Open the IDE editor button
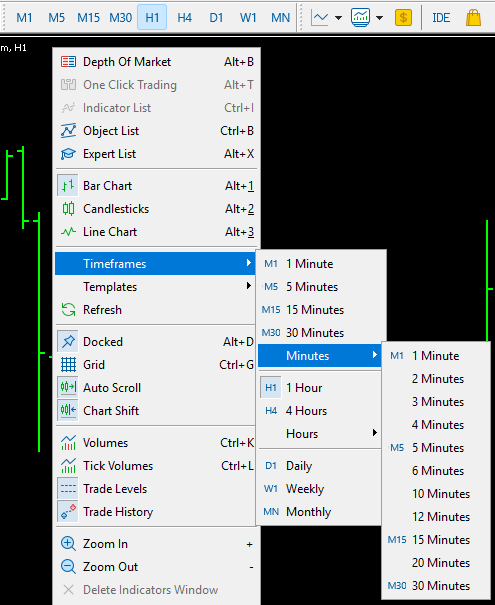The height and width of the screenshot is (605, 495). (x=441, y=18)
